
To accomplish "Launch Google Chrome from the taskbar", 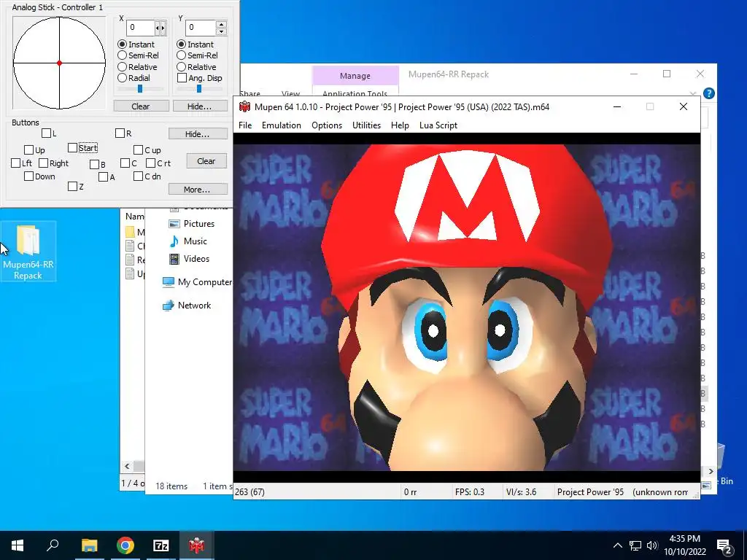I will pos(125,545).
